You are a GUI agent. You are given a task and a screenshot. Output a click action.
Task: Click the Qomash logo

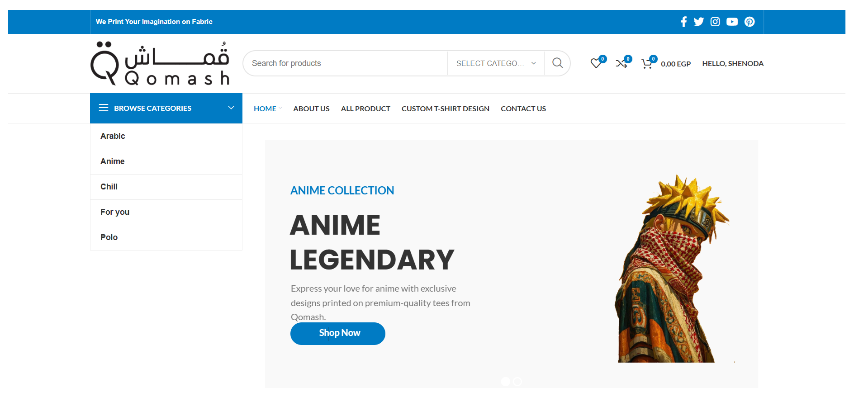[160, 63]
